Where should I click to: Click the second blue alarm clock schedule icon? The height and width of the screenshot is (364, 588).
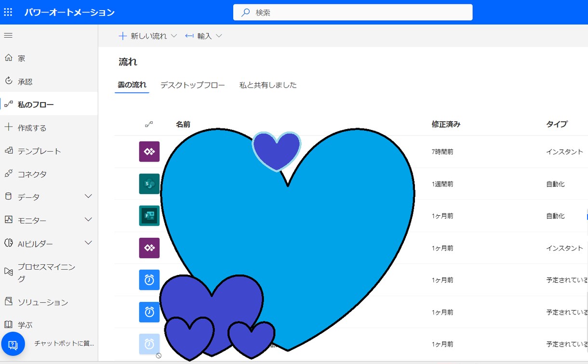(149, 312)
